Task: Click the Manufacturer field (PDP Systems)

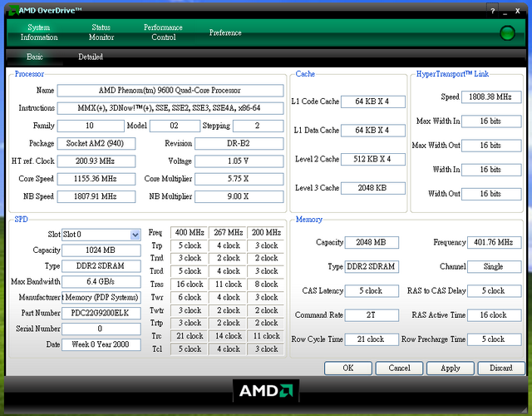Action: click(x=101, y=298)
